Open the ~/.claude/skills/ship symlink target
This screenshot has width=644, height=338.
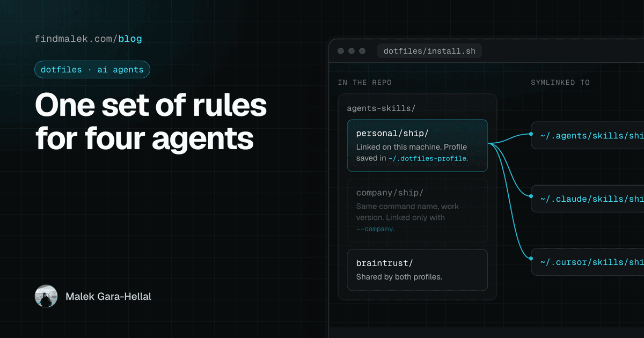pyautogui.click(x=588, y=199)
